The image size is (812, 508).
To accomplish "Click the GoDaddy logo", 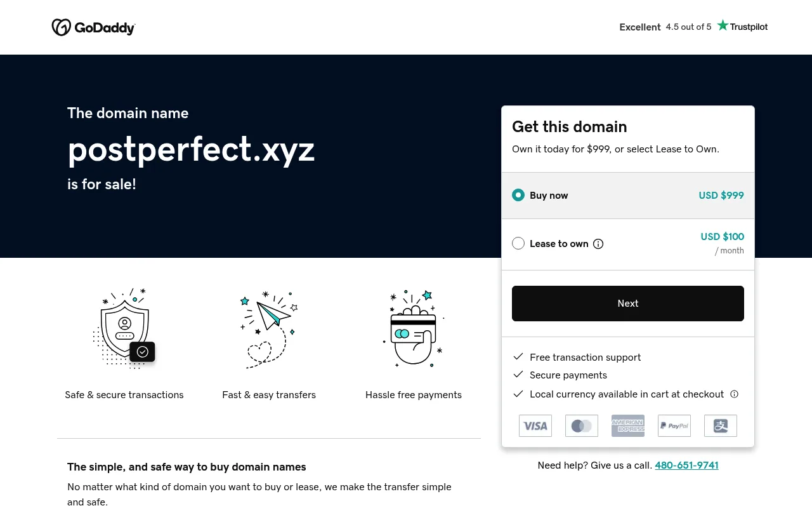I will point(93,27).
